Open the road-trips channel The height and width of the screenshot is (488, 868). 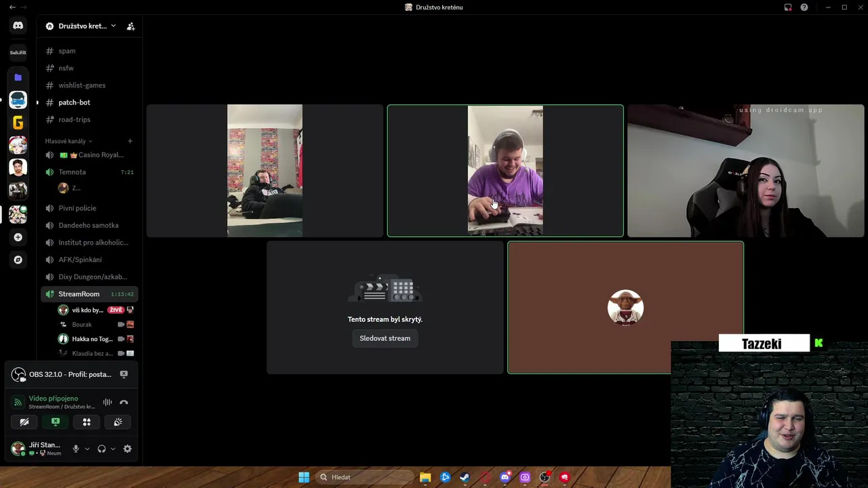point(90,119)
